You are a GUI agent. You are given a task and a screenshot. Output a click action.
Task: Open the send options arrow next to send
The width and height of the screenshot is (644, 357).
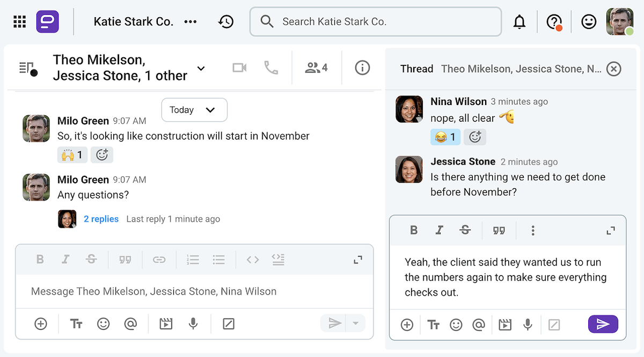[355, 323]
